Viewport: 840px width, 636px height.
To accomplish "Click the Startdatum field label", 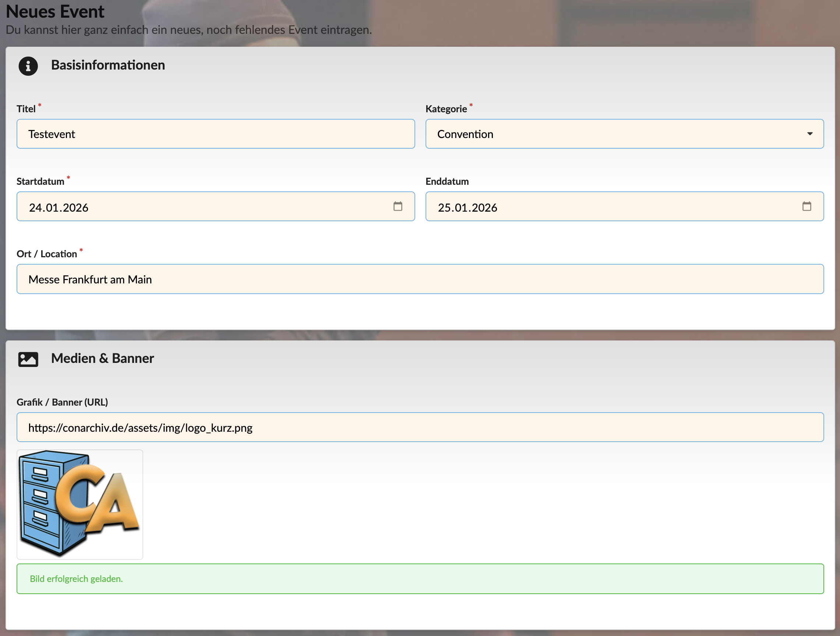I will point(40,181).
